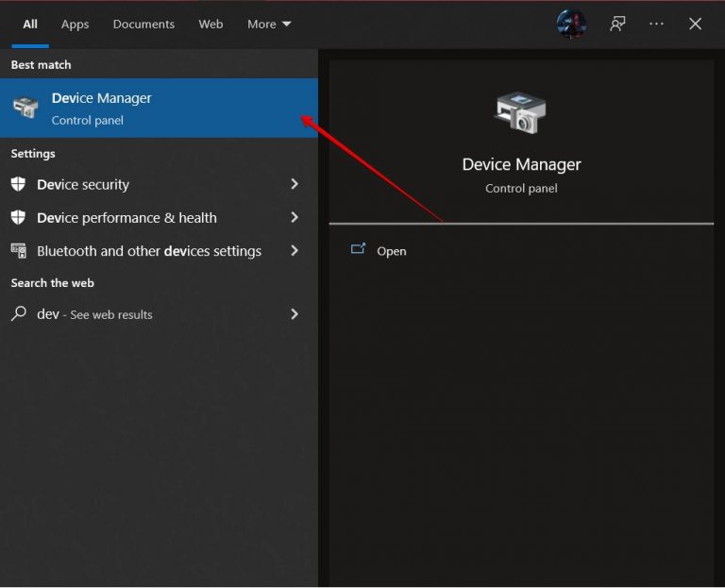Image resolution: width=725 pixels, height=588 pixels.
Task: Expand the Device security result arrow
Action: pos(295,184)
